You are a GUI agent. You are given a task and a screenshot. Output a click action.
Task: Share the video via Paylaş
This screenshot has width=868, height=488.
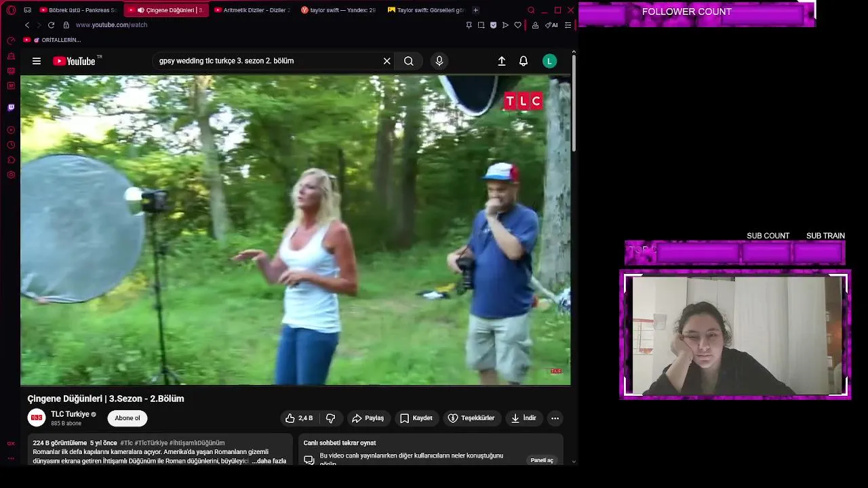(x=368, y=418)
